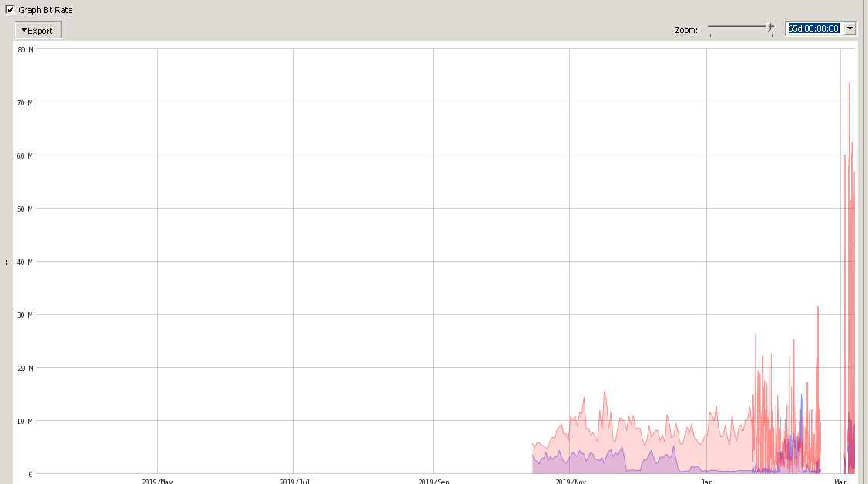Select the zoom duration value 65d 00:00:00

pyautogui.click(x=813, y=28)
